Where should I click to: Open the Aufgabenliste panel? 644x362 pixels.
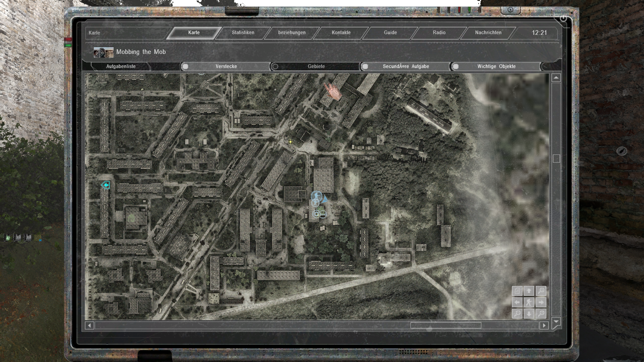click(121, 66)
